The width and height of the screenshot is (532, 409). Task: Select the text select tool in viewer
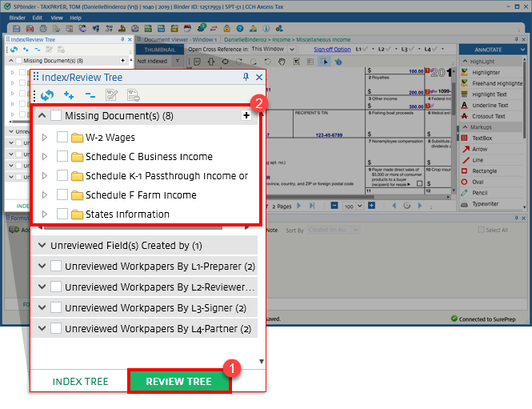296,62
